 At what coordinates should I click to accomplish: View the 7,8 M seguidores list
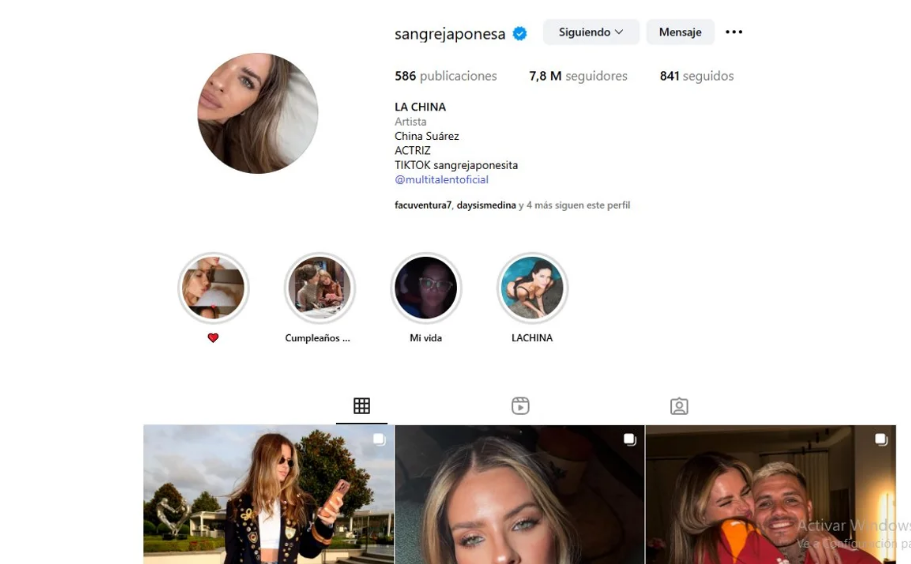(578, 76)
